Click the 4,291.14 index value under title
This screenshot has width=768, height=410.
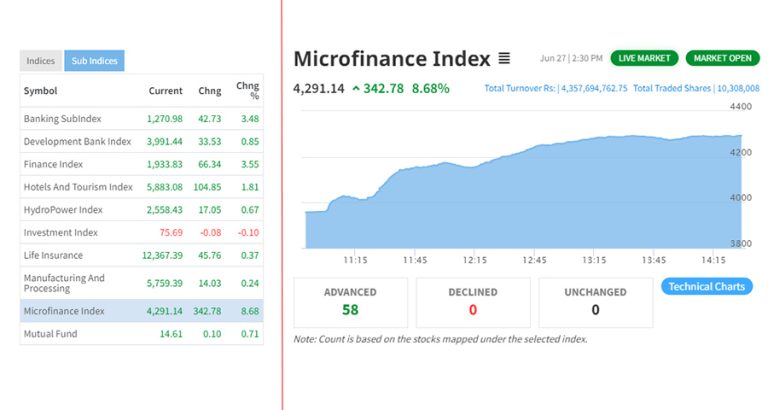319,89
